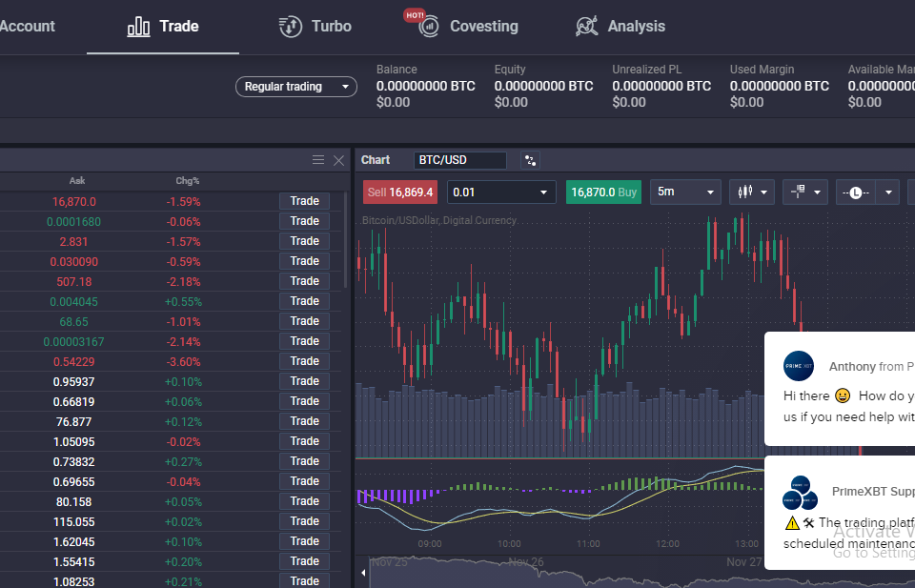Click the BTC/USD symbol field in Chart
The height and width of the screenshot is (588, 915).
coord(459,160)
